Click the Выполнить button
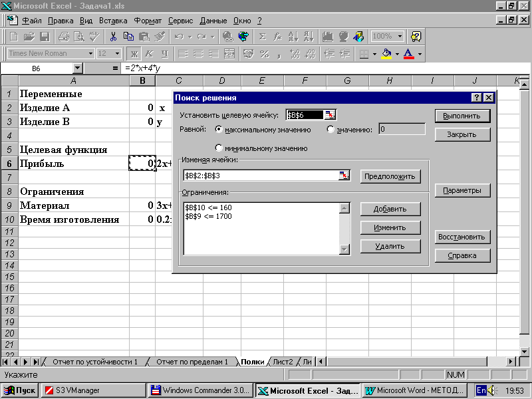Viewport: 532px width, 399px height. point(462,116)
